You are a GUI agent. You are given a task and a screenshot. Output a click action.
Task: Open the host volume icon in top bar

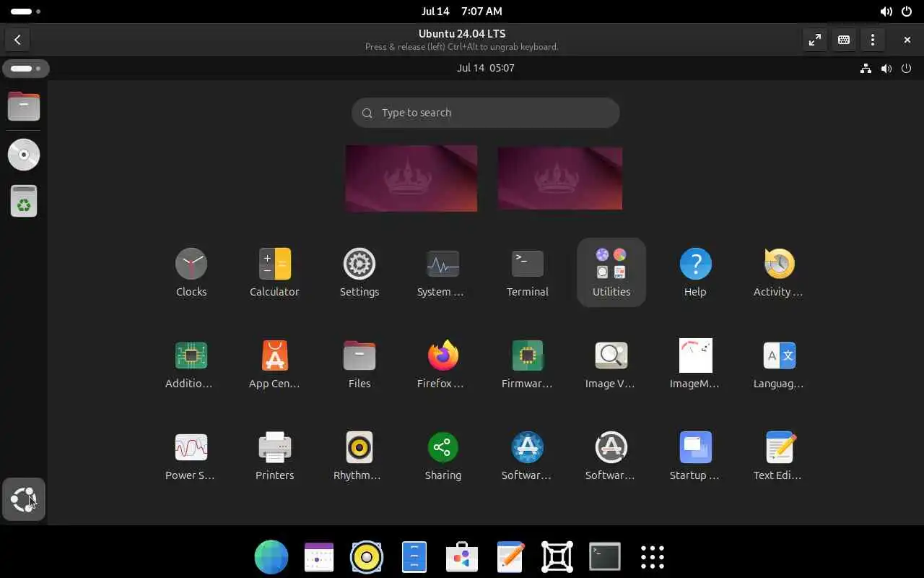pos(886,12)
